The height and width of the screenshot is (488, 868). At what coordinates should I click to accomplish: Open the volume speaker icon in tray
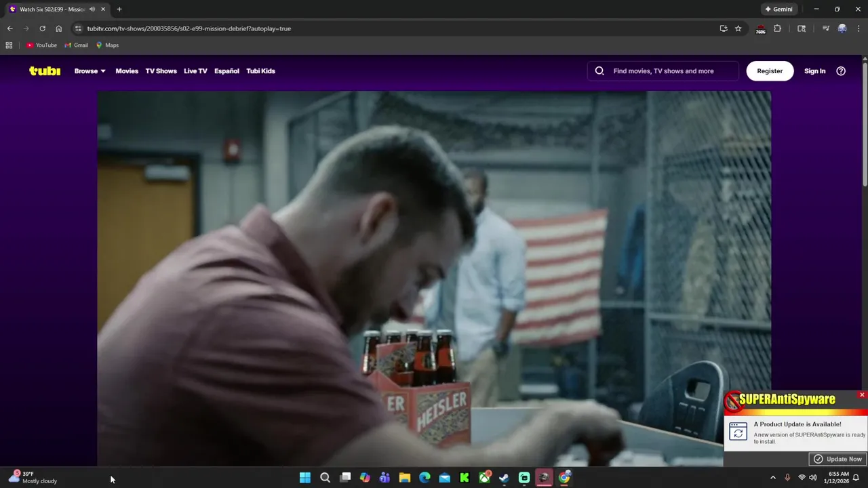point(812,478)
